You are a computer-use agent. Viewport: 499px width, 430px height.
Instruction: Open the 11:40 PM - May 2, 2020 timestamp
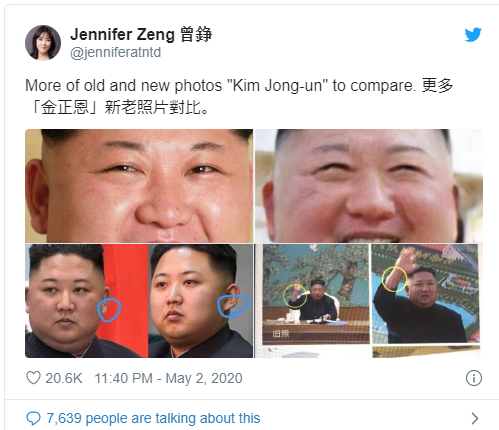(168, 378)
